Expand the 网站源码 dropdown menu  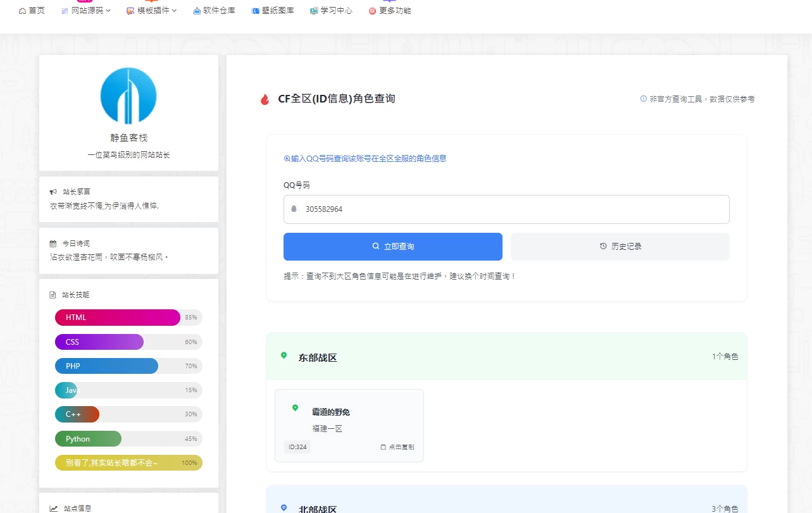point(86,11)
